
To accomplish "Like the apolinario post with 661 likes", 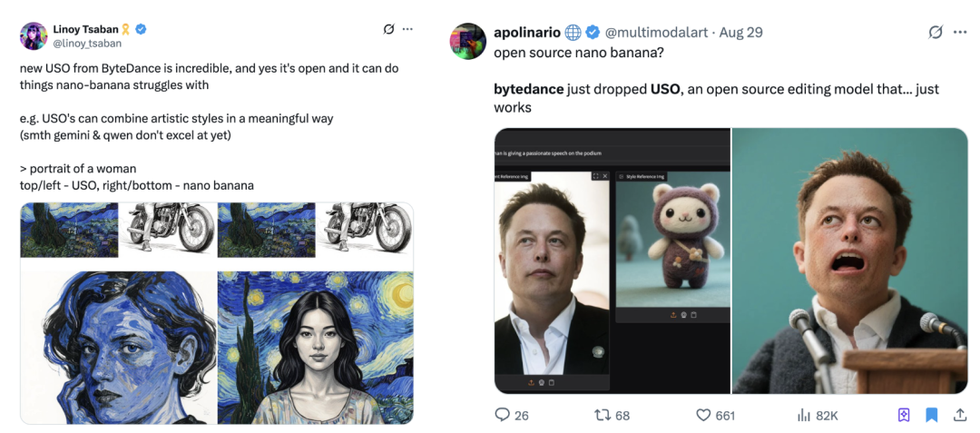I will pos(704,415).
